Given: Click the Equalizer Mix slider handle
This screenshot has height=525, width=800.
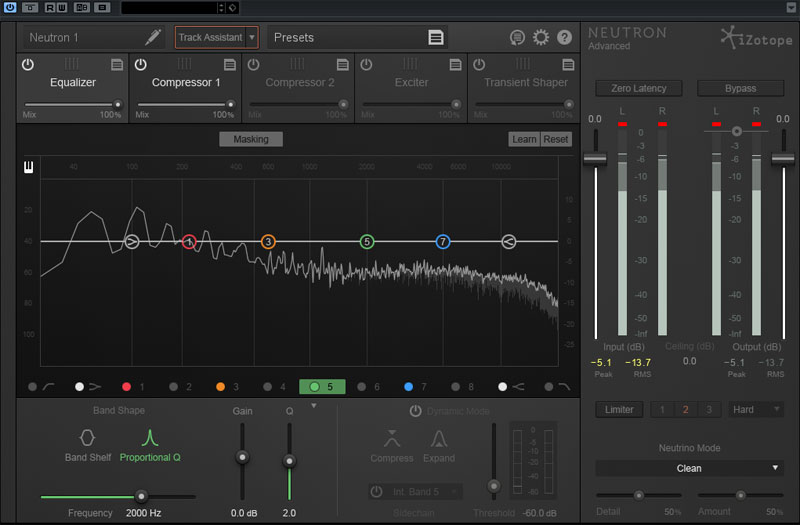Looking at the screenshot, I should 118,104.
